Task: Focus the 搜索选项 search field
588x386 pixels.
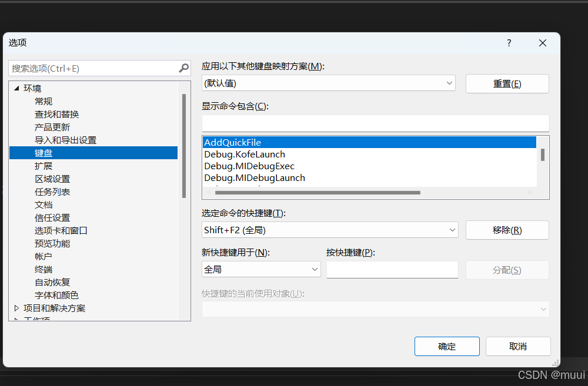Action: [99, 69]
